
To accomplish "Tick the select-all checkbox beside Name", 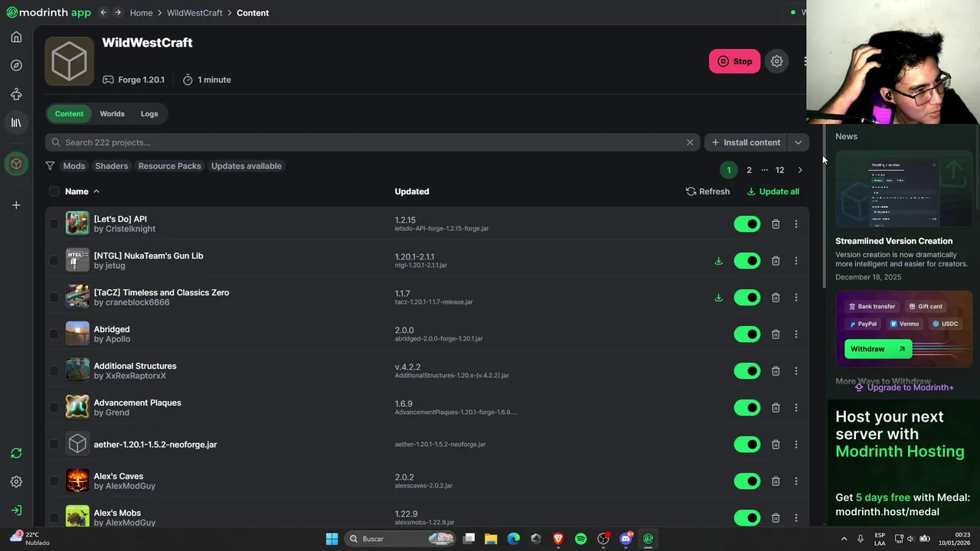I will coord(54,191).
